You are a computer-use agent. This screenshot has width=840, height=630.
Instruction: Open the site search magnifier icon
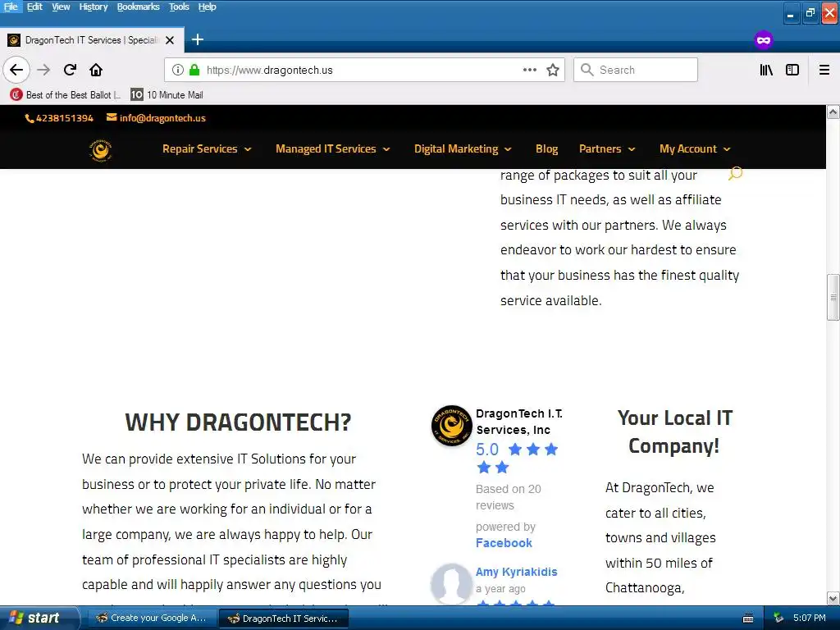click(x=736, y=173)
